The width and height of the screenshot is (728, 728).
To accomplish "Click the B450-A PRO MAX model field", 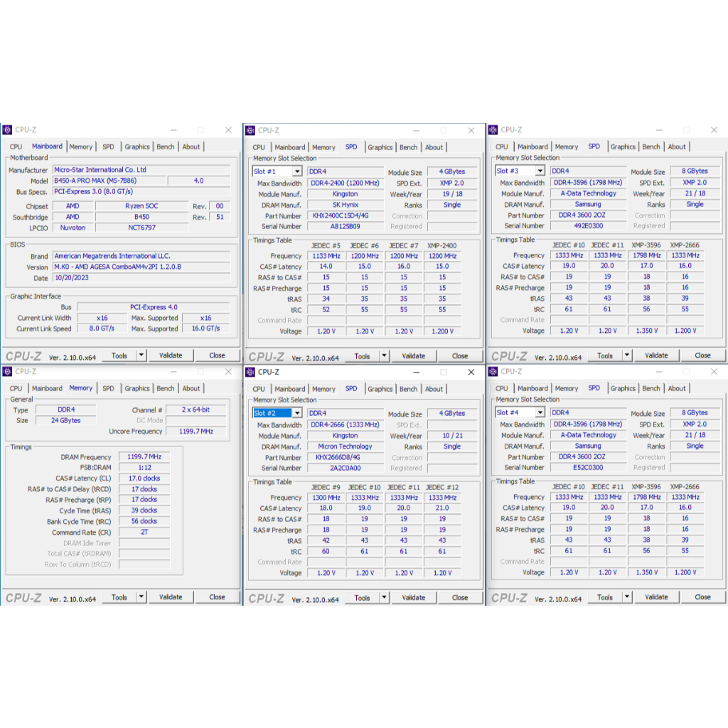I will point(109,181).
